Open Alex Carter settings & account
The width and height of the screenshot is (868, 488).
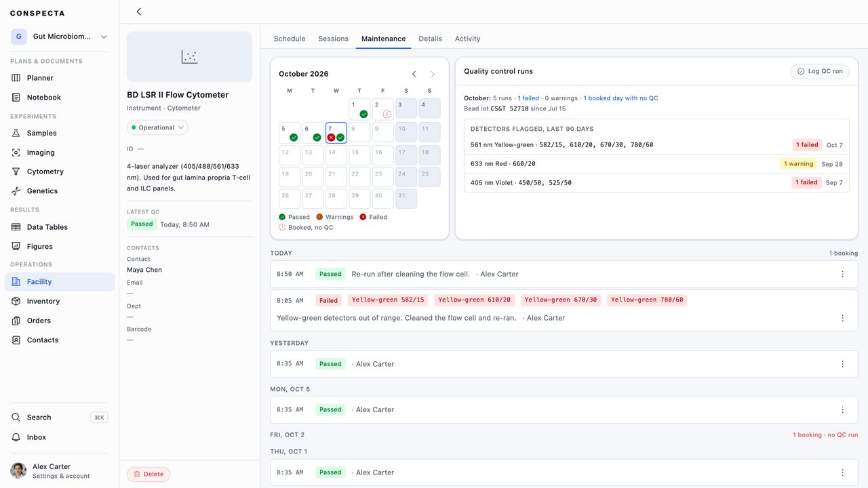60,471
